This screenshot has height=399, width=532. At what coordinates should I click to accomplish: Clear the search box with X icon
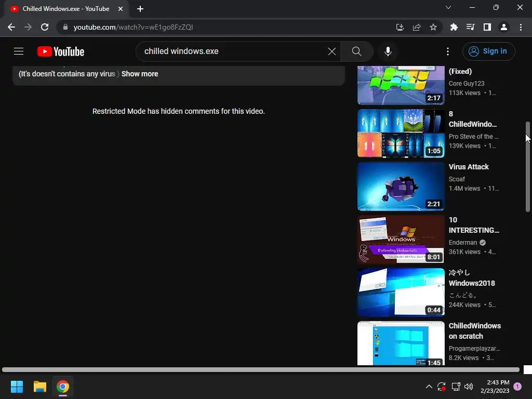[332, 51]
